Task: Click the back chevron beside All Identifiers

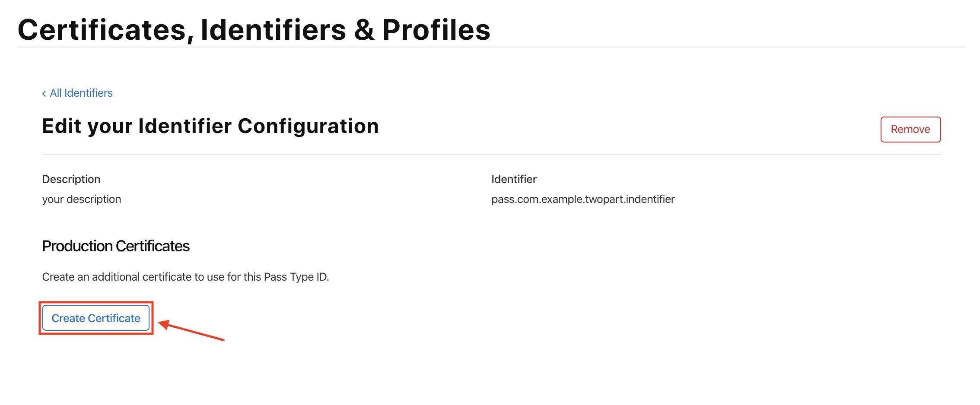Action: [44, 94]
